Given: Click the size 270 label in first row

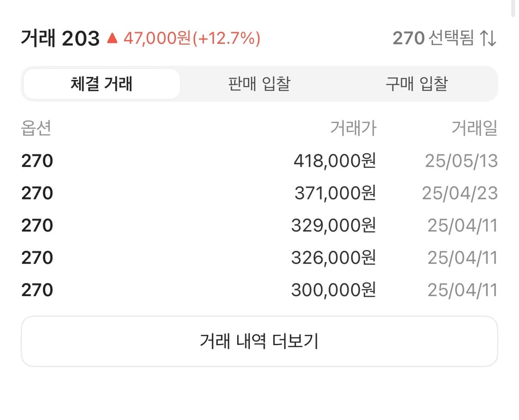Looking at the screenshot, I should point(36,161).
